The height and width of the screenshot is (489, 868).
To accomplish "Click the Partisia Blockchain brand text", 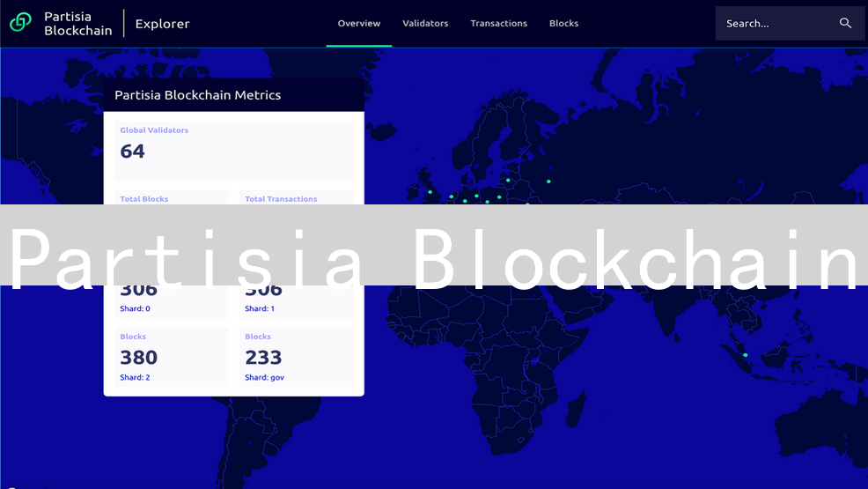I will coord(78,23).
